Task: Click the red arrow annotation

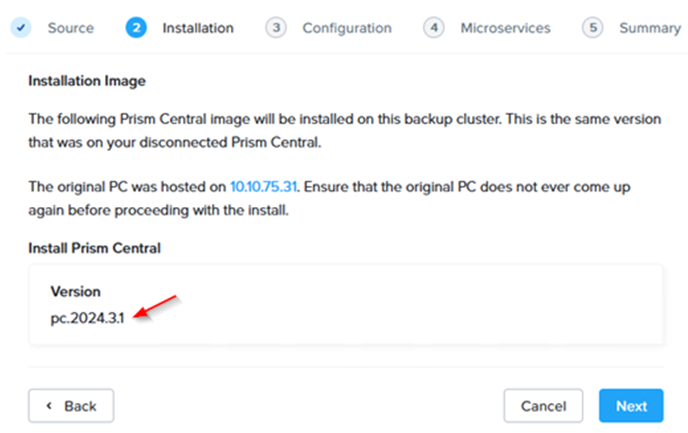Action: pos(156,307)
